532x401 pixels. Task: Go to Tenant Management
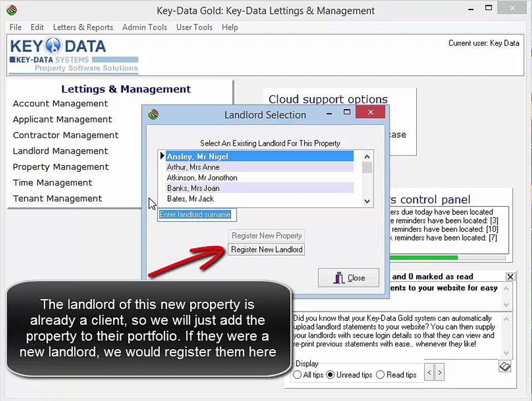(57, 199)
